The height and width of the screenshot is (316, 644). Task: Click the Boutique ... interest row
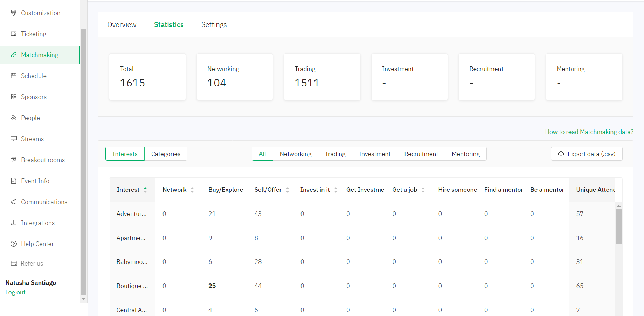point(362,286)
